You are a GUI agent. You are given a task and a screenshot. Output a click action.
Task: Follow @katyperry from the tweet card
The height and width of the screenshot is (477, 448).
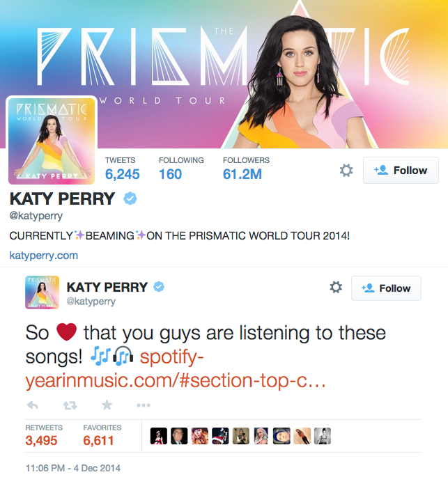coord(386,288)
